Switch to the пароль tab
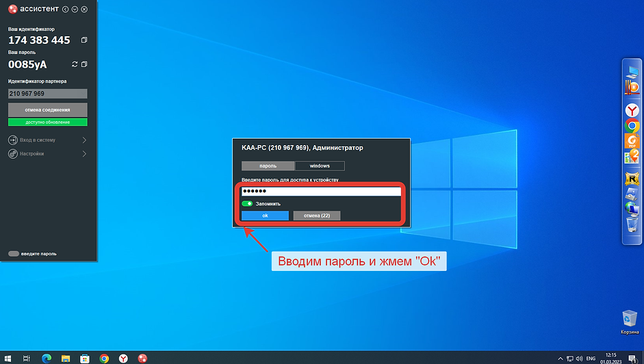 coord(268,166)
